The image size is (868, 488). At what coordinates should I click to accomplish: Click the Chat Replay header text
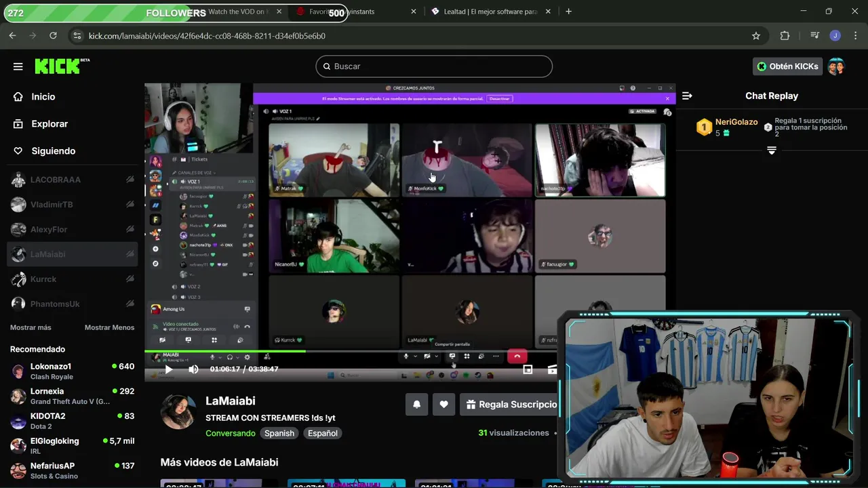[x=772, y=96]
